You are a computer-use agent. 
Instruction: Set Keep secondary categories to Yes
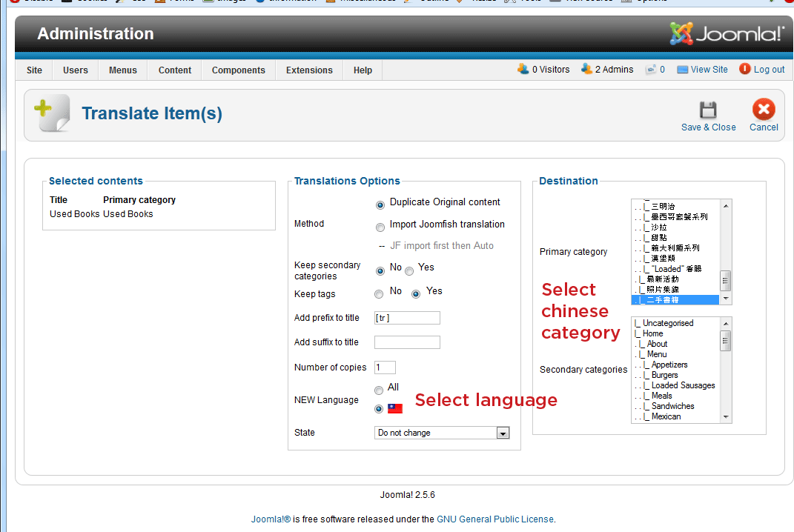pyautogui.click(x=409, y=271)
